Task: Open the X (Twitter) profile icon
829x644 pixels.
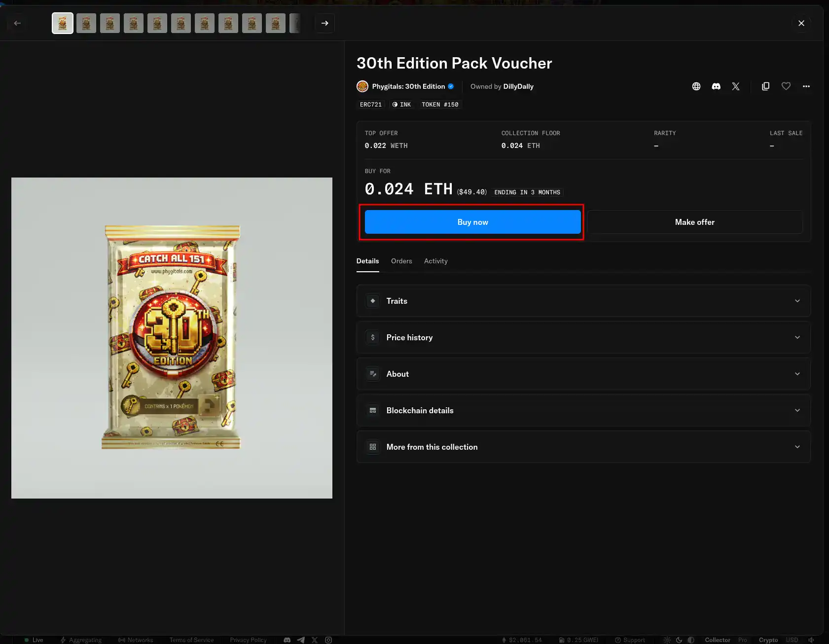Action: click(x=735, y=86)
